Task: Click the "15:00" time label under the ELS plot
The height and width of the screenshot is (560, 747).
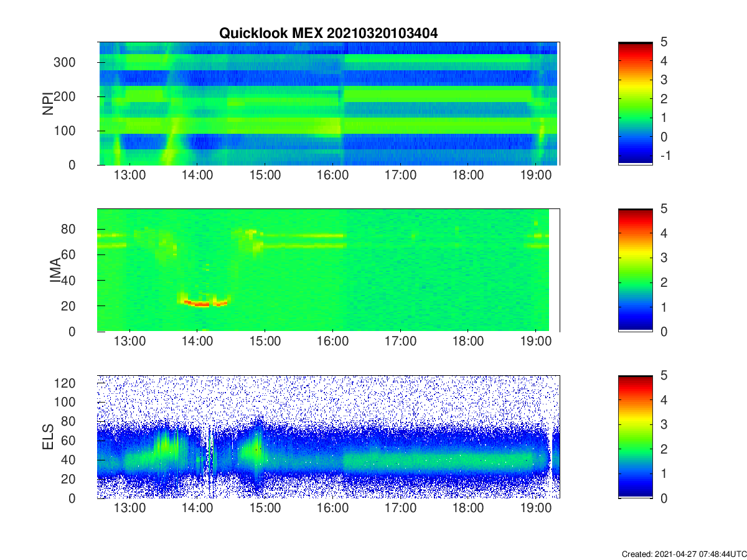Action: pyautogui.click(x=265, y=509)
